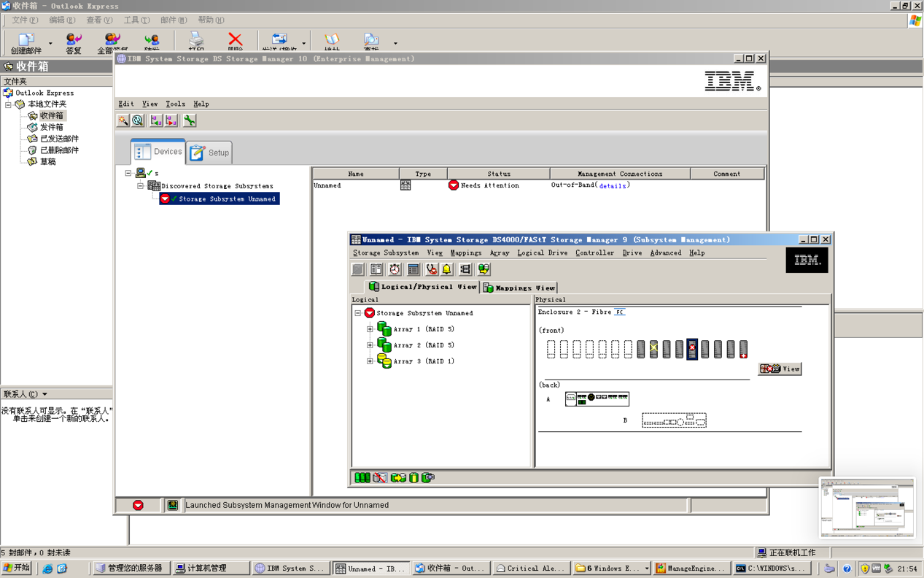The width and height of the screenshot is (924, 578).
Task: Open Critical Alert window from the taskbar
Action: 530,569
